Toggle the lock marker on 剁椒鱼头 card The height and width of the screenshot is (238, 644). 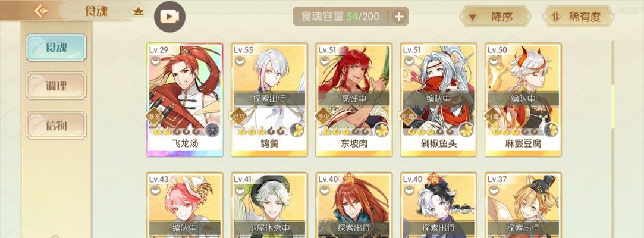409,62
